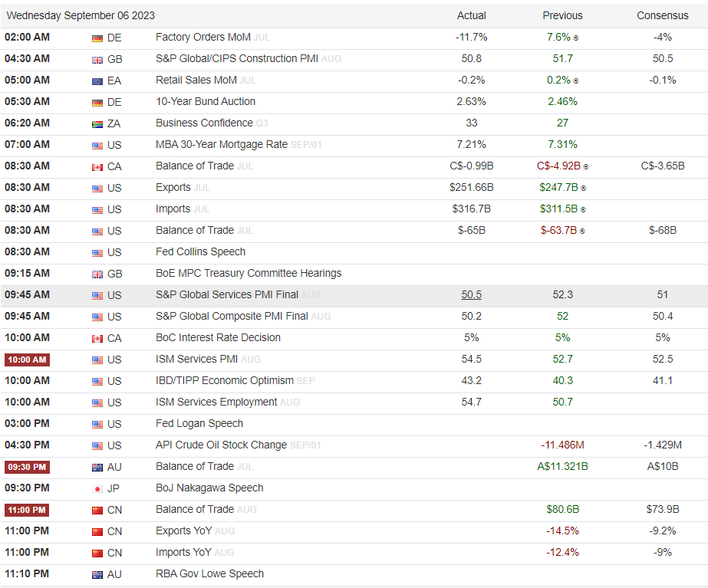Viewport: 708px width, 588px height.
Task: Click the Canada flag beside BoC Interest Rate Decision
Action: coord(97,339)
